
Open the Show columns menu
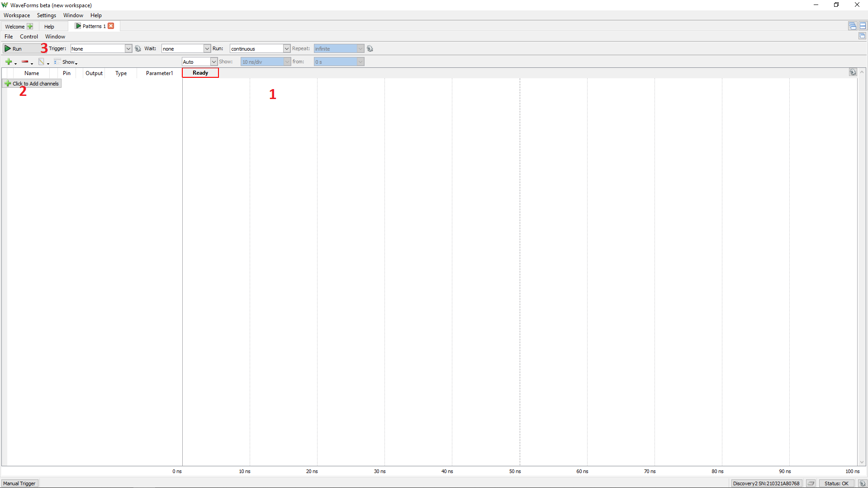coord(66,62)
